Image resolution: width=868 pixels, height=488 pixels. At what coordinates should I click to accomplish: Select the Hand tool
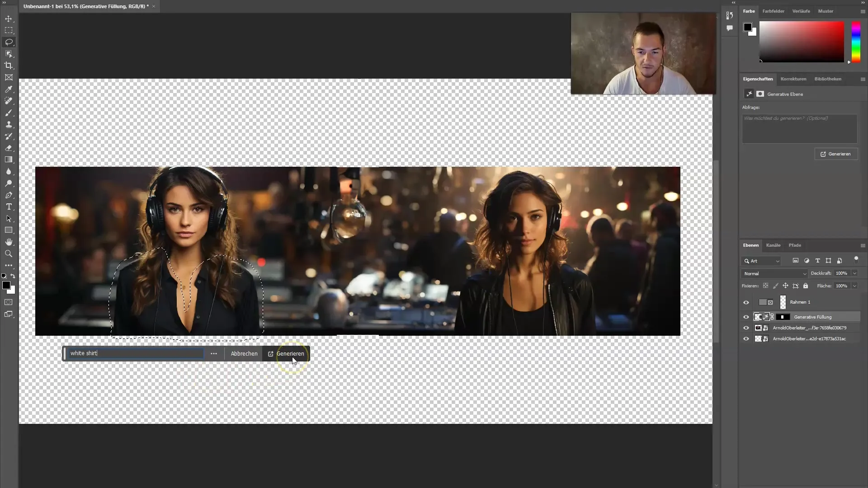coord(8,242)
